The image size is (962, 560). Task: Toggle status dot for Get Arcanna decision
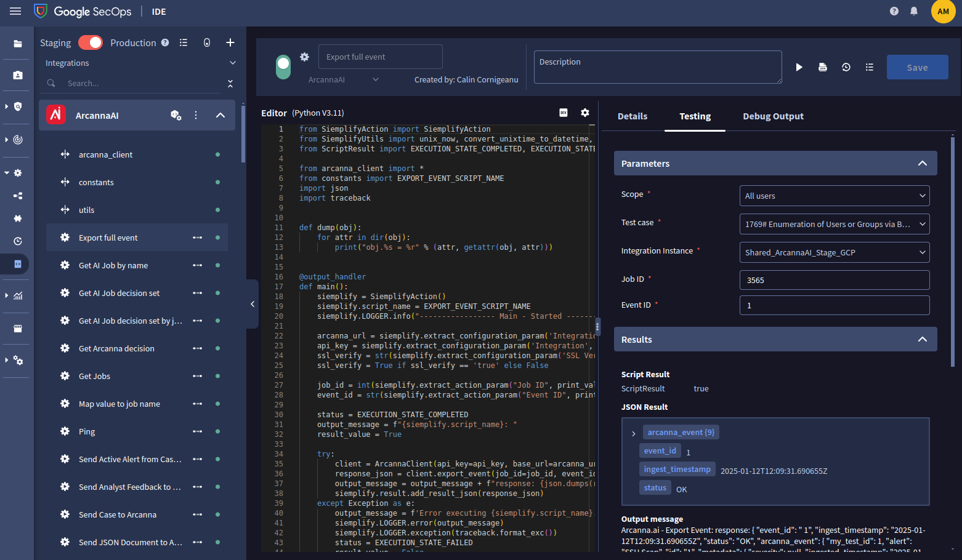pos(217,348)
